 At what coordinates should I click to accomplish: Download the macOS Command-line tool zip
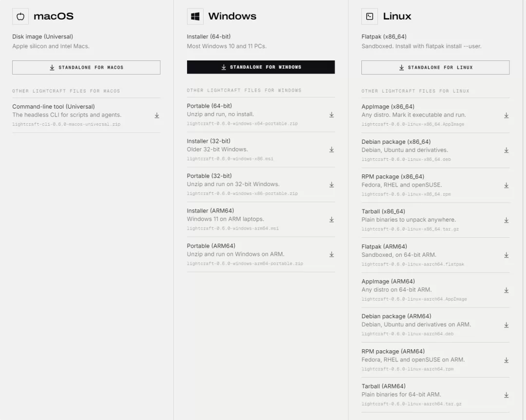[157, 115]
